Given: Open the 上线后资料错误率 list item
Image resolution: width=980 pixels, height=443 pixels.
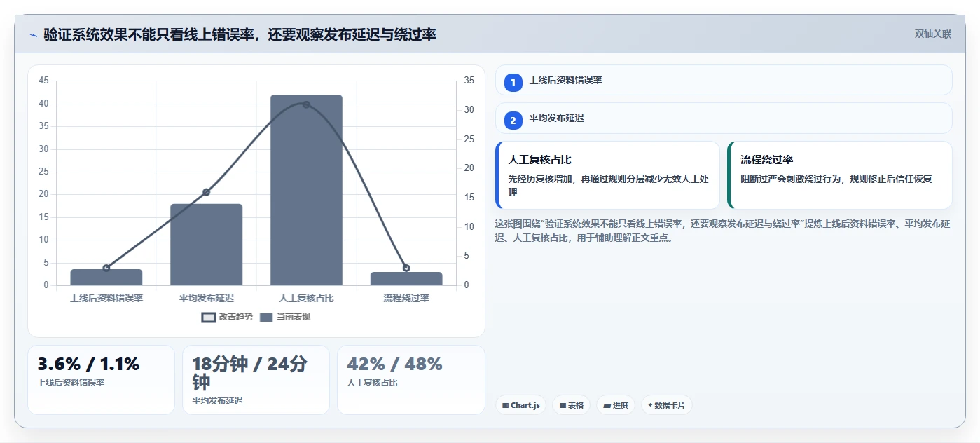Looking at the screenshot, I should click(724, 80).
